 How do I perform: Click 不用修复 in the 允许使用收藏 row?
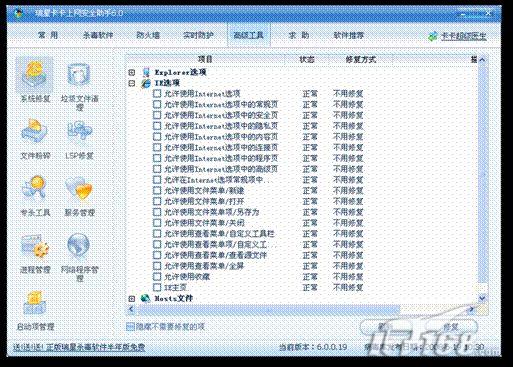point(348,277)
